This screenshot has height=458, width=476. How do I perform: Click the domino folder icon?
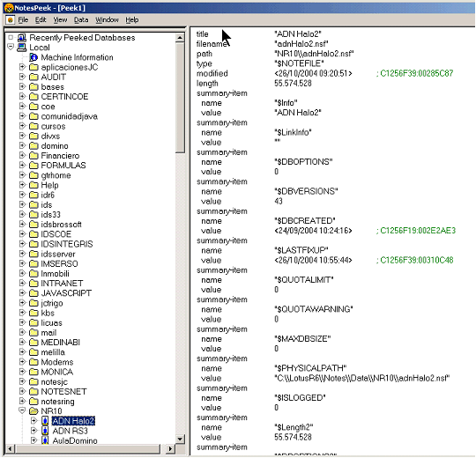(x=33, y=146)
